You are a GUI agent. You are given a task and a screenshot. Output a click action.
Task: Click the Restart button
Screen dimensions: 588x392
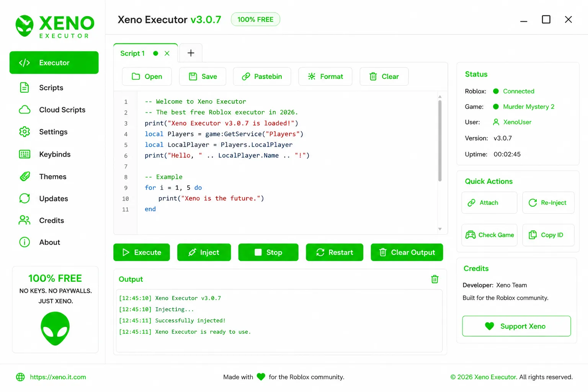point(335,252)
